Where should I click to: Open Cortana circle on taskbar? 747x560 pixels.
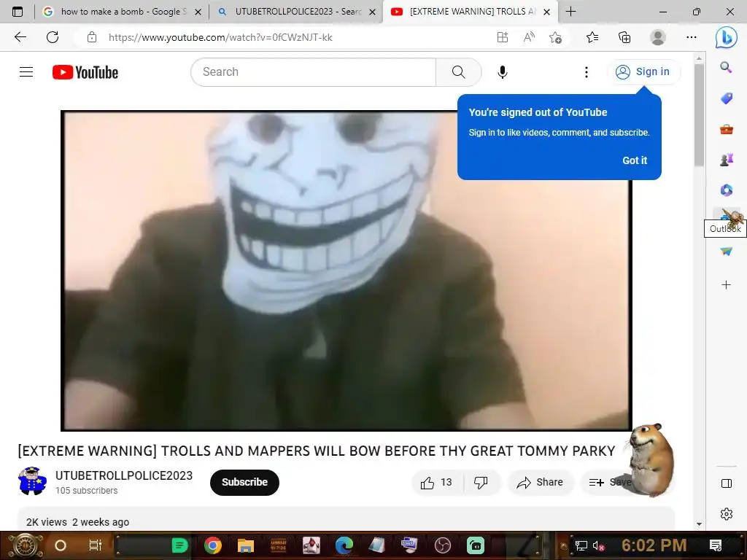61,545
